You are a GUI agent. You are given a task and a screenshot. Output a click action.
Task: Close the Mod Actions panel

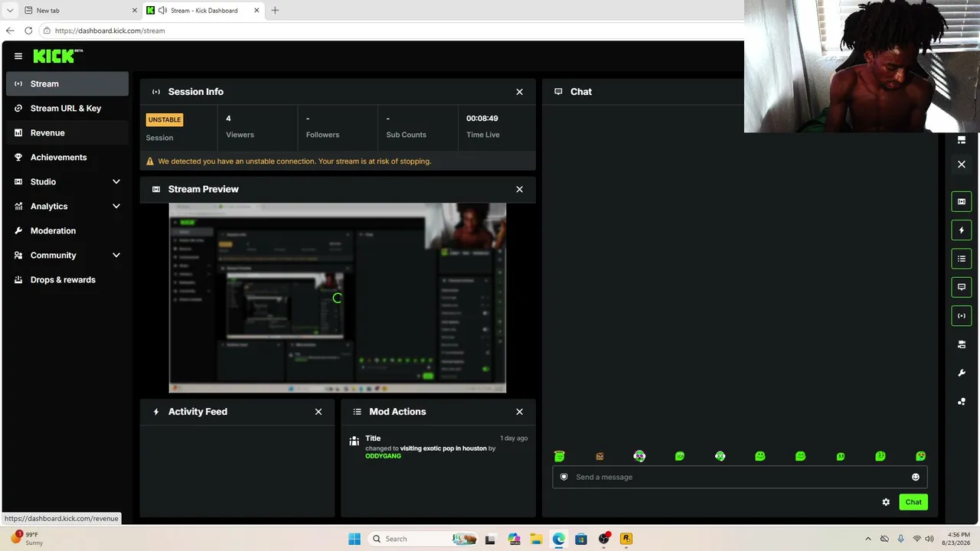[x=520, y=412]
